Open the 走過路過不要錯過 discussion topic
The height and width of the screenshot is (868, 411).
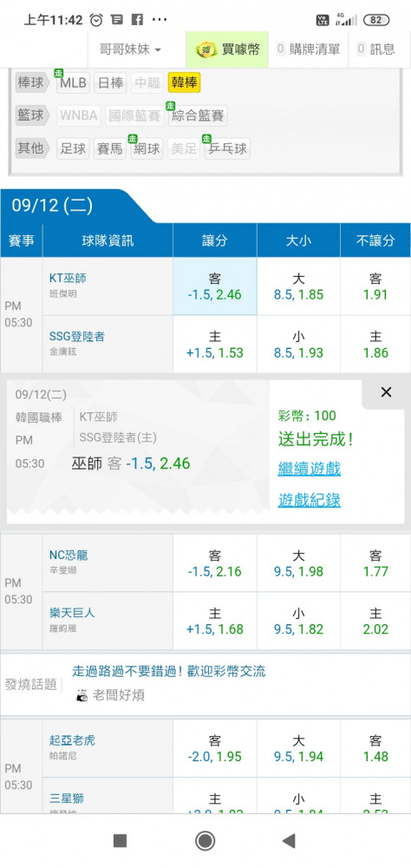[169, 672]
